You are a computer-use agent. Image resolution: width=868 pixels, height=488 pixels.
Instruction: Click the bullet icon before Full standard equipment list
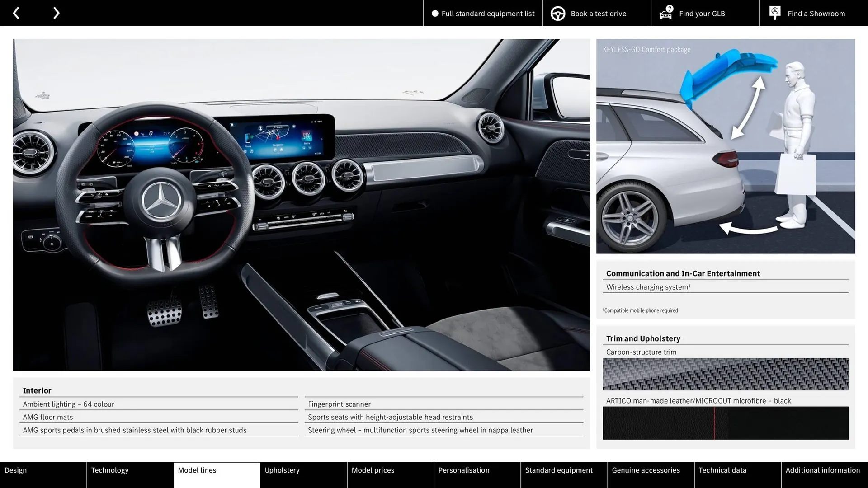[x=435, y=14]
